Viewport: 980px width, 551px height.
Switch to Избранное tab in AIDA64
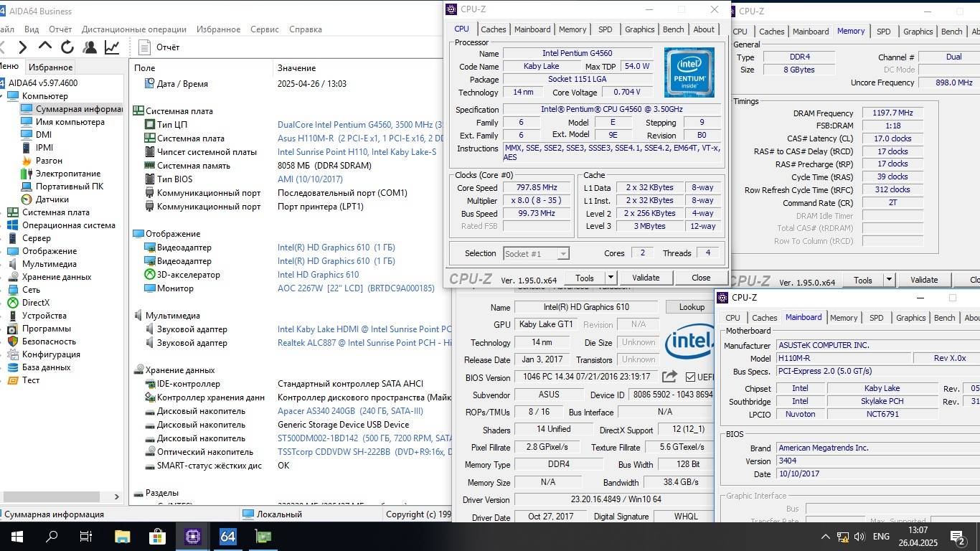50,67
